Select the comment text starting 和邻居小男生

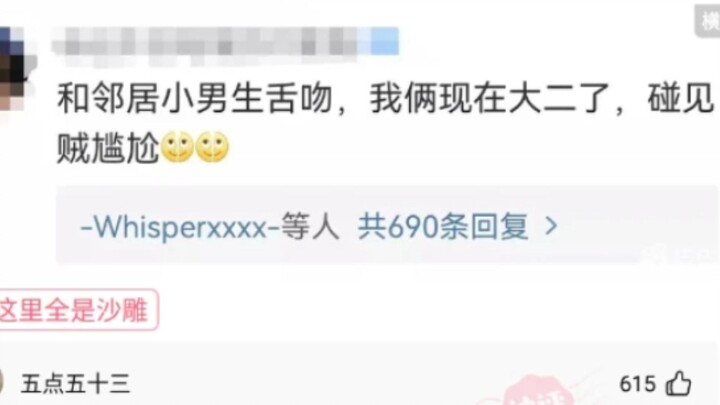[x=385, y=123]
